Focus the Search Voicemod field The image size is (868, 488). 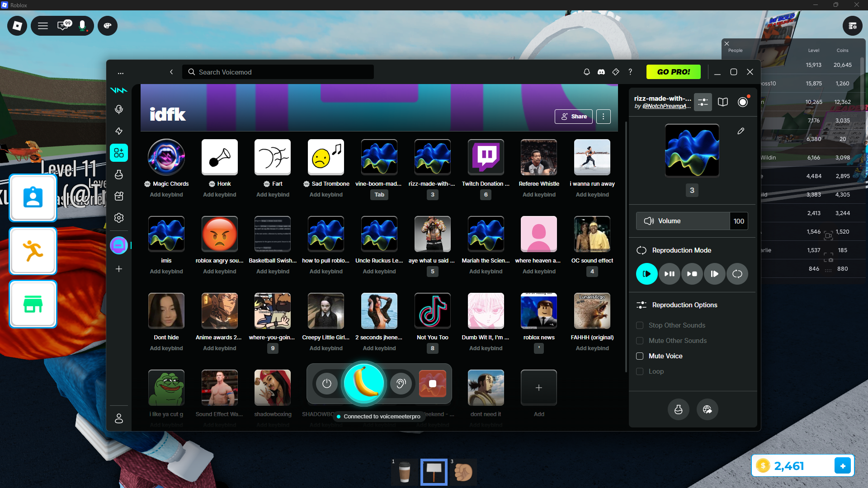[x=278, y=72]
